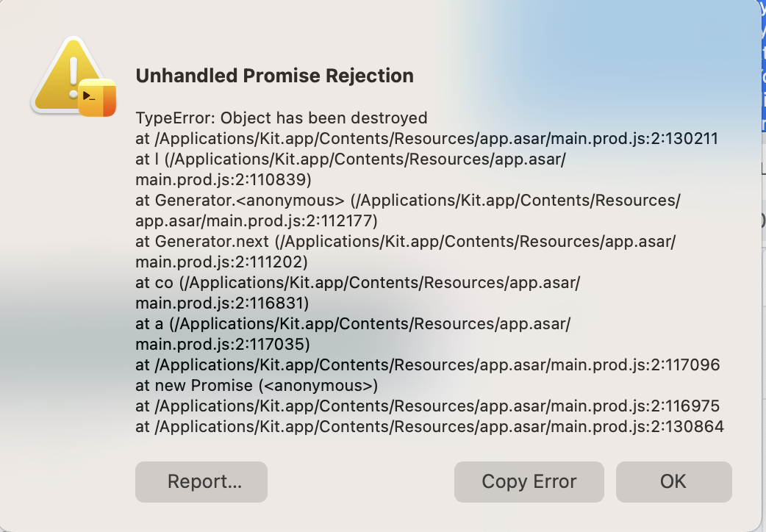
Task: Click the first main.prod.js:2:130211 stack trace line
Action: [x=426, y=138]
